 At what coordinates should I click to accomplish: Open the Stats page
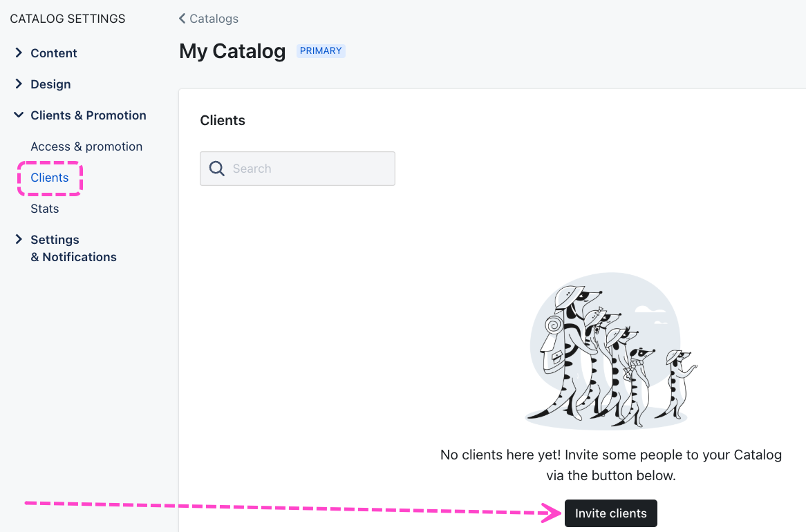coord(44,209)
